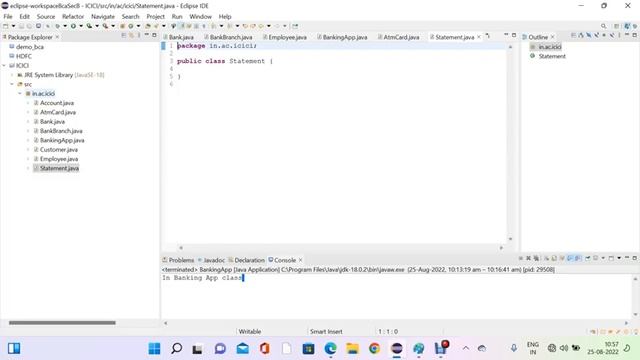This screenshot has height=360, width=640.
Task: Click Remove Launch X icon in Console
Action: [x=528, y=258]
